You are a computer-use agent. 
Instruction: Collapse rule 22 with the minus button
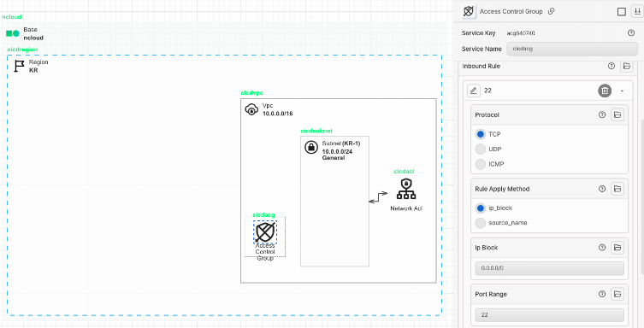click(x=622, y=91)
